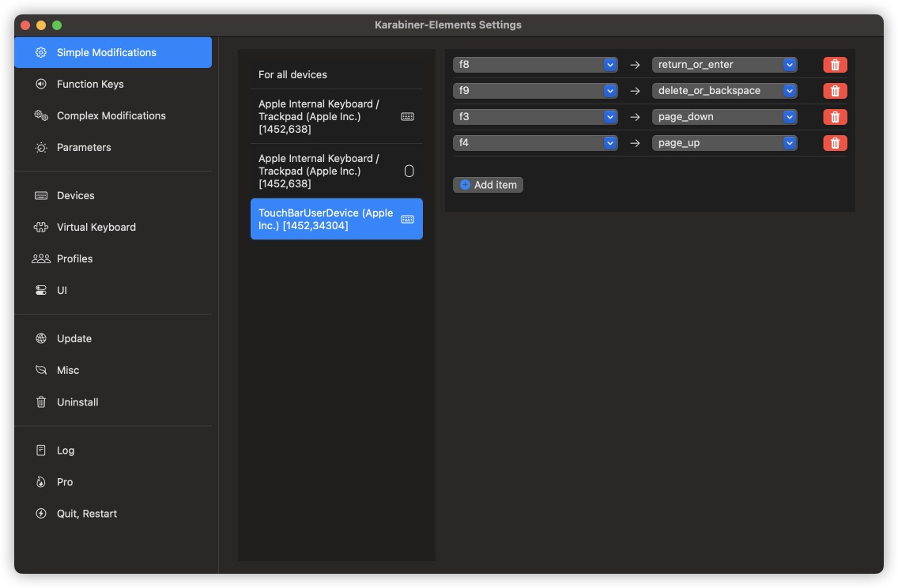Viewport: 898px width, 588px height.
Task: Click the Uninstall trash icon in sidebar
Action: (41, 402)
